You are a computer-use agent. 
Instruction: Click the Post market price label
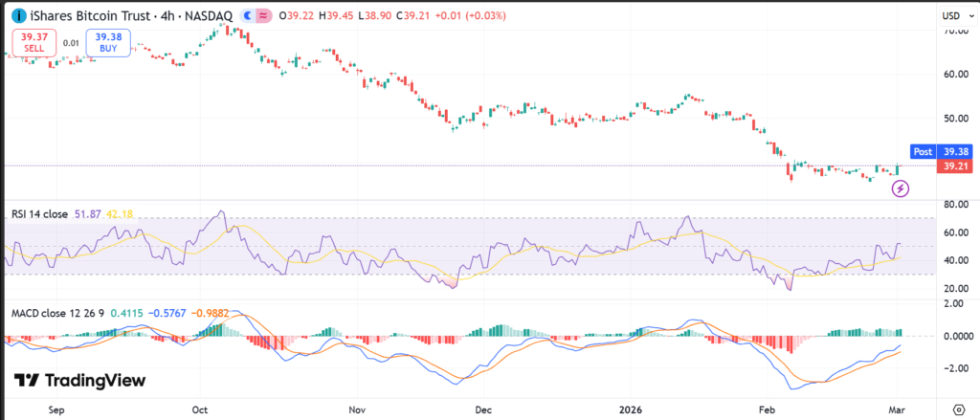pos(923,151)
